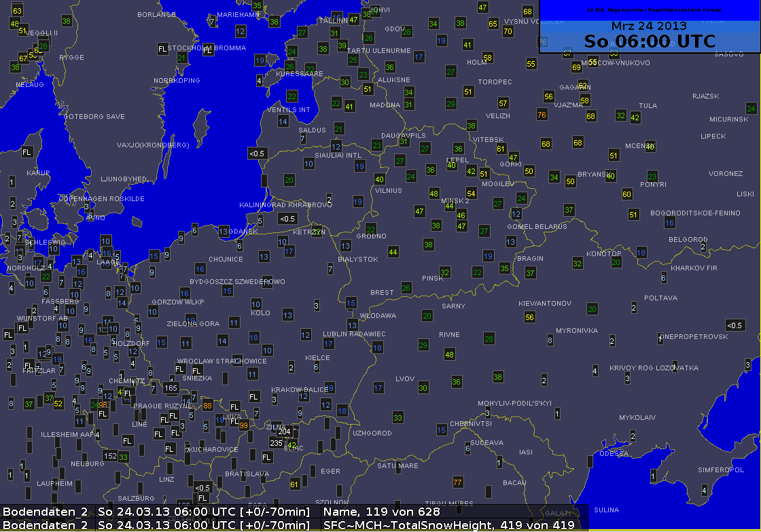Select the SFC~MCH~TotalSnowHeight layer entry
The image size is (761, 532).
pos(448,525)
